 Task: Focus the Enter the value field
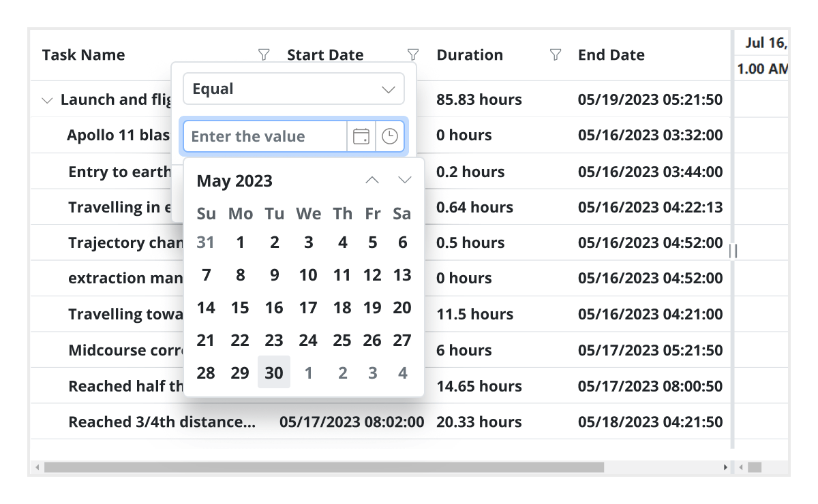pos(263,136)
